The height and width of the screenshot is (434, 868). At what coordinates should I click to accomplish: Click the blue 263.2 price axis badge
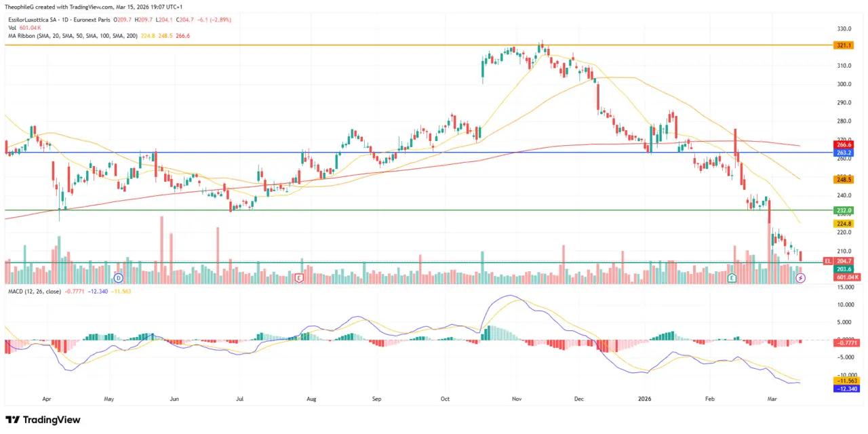(x=843, y=153)
